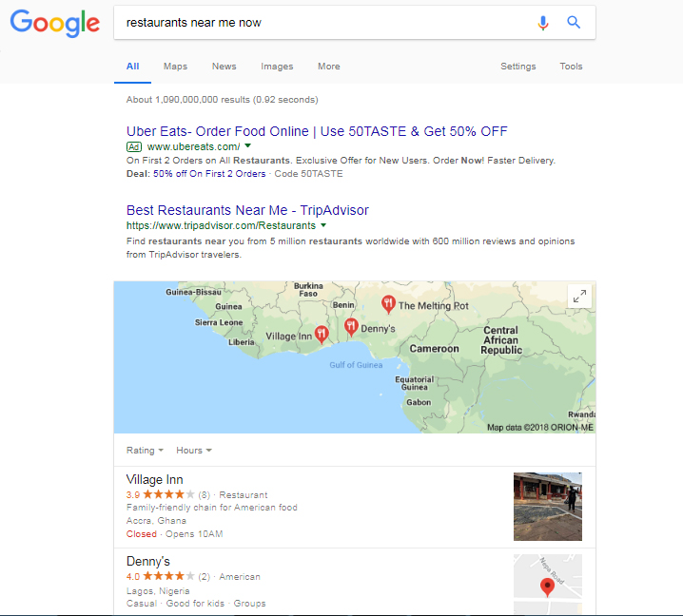683x616 pixels.
Task: Click 'Closed · Opens 10AM' status text
Action: [174, 534]
